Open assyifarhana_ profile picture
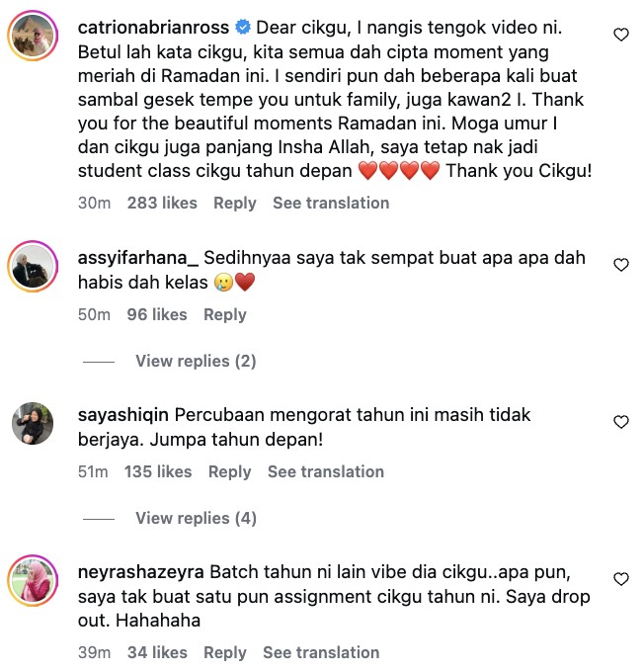 [x=33, y=266]
